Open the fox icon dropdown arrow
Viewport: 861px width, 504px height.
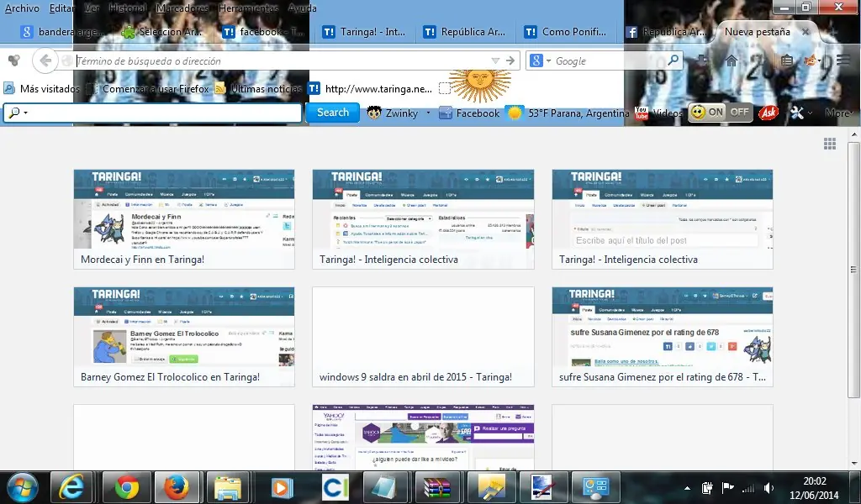point(819,61)
